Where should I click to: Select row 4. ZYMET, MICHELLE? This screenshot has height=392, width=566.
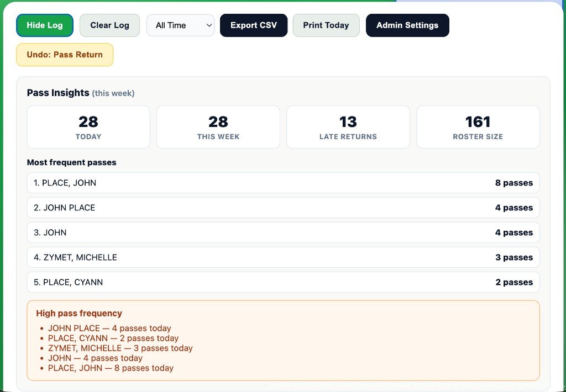[284, 257]
